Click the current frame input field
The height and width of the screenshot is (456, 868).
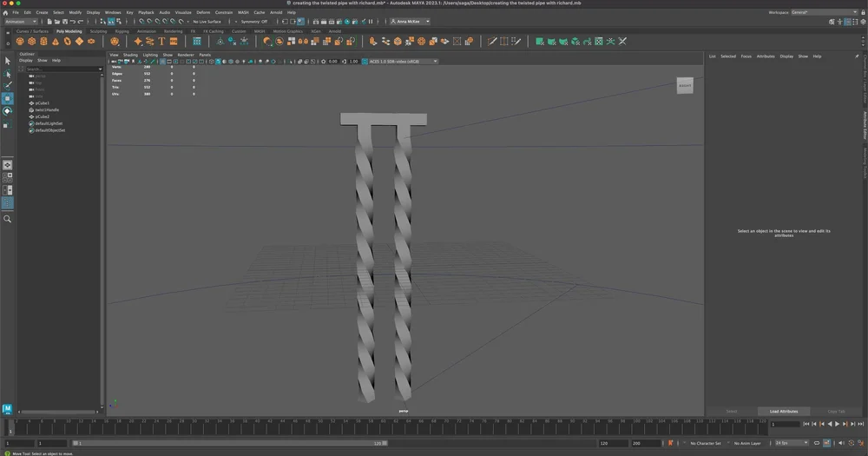coord(785,425)
